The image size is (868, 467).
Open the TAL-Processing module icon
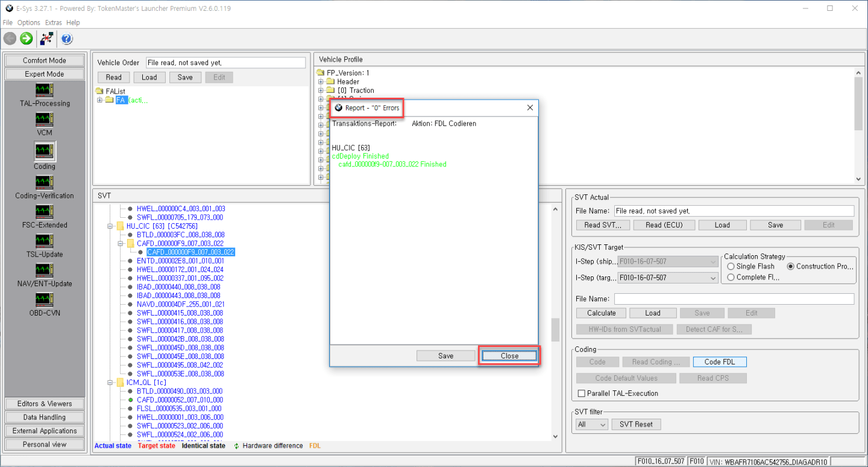pos(44,91)
